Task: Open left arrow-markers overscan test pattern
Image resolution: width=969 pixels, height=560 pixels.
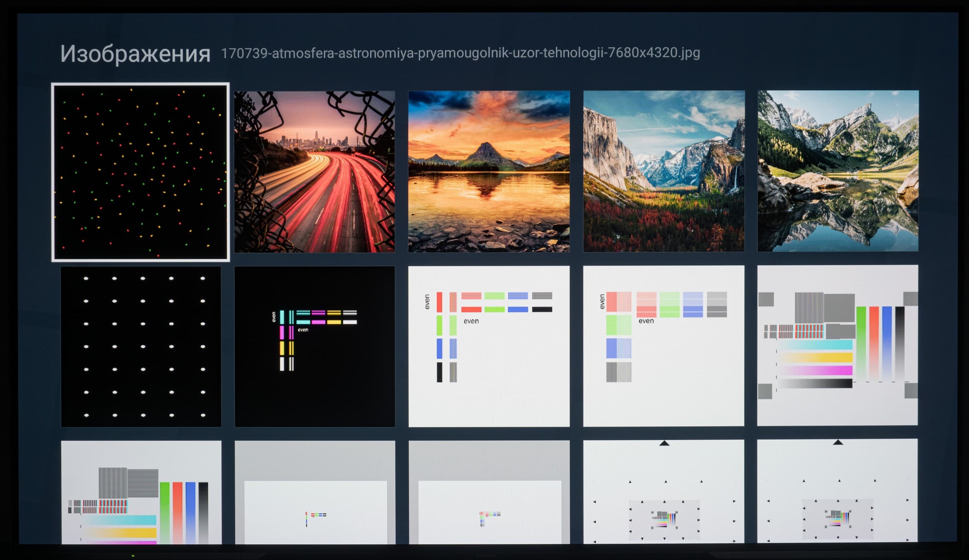Action: 664,491
